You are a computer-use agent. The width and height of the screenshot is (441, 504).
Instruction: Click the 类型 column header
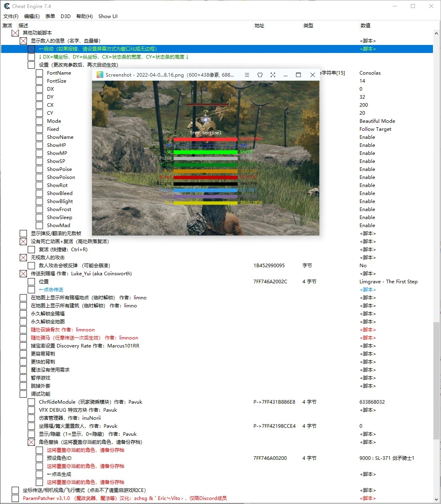308,26
